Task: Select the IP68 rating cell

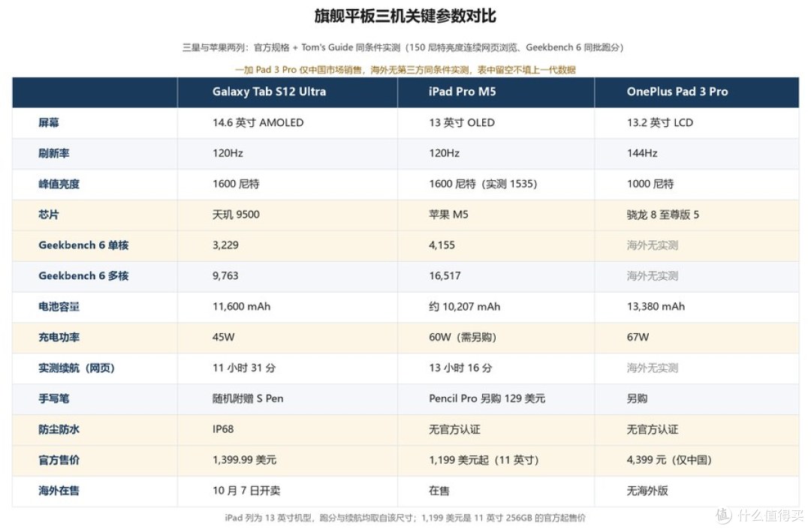Action: tap(223, 429)
